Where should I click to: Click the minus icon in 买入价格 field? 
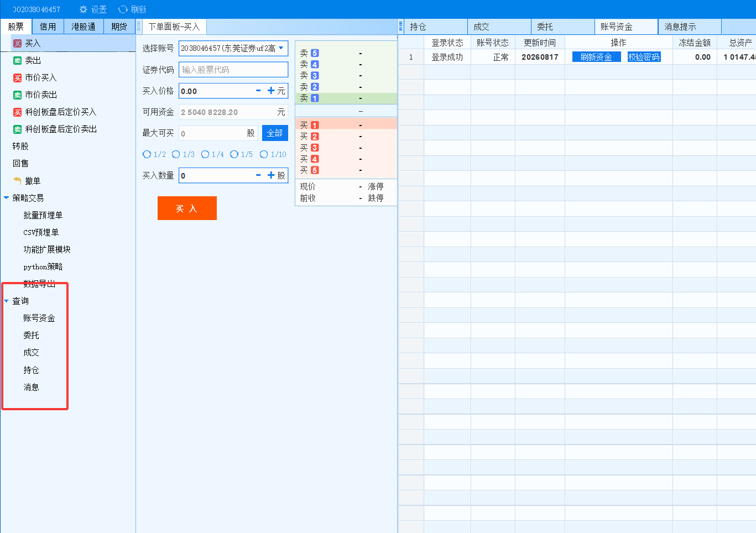tap(258, 91)
